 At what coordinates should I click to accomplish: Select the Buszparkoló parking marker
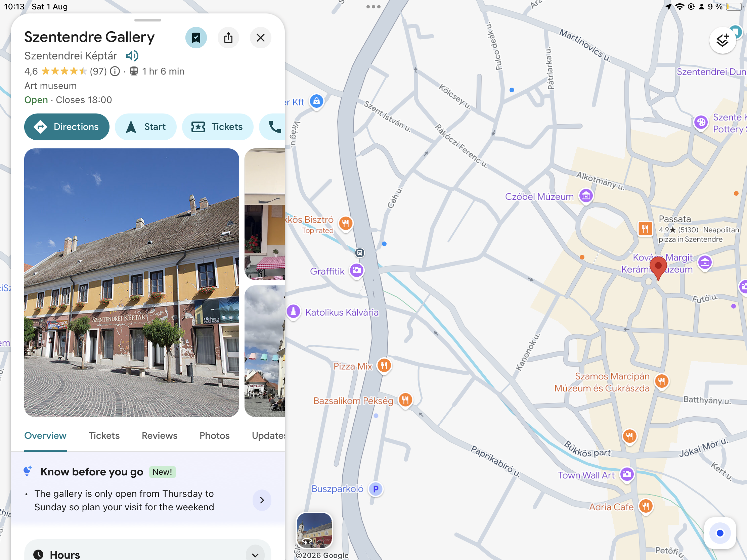(x=376, y=489)
